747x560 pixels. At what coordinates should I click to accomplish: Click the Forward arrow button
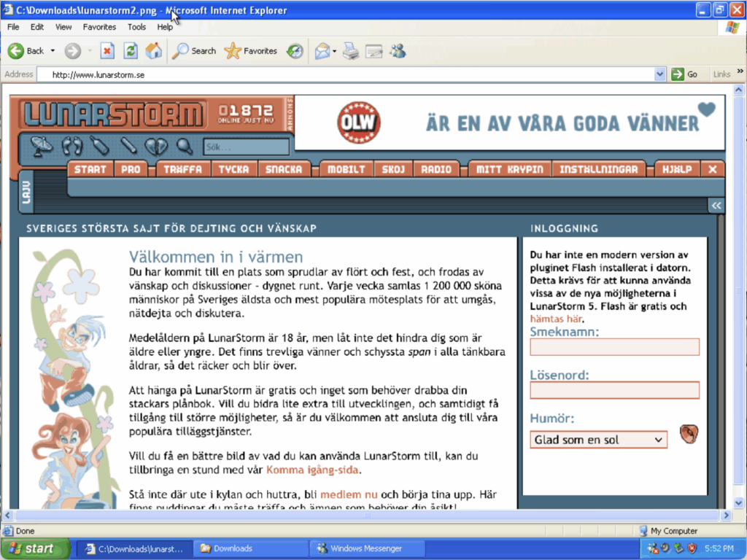tap(72, 50)
